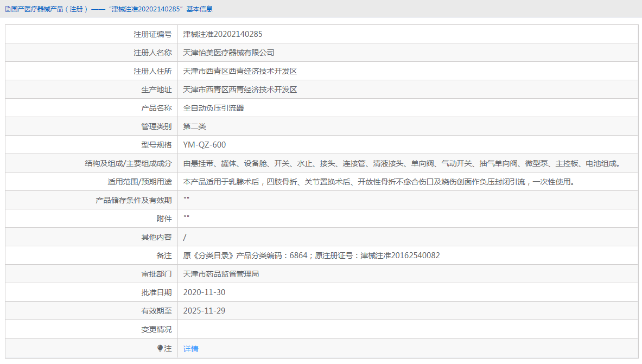Select model specification YM-QZ-600
The width and height of the screenshot is (642, 364).
tap(206, 144)
